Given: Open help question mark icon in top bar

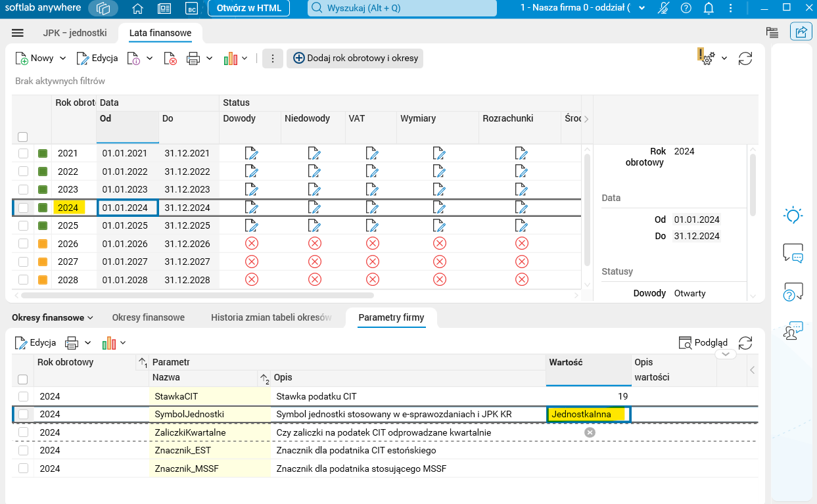Looking at the screenshot, I should [686, 9].
